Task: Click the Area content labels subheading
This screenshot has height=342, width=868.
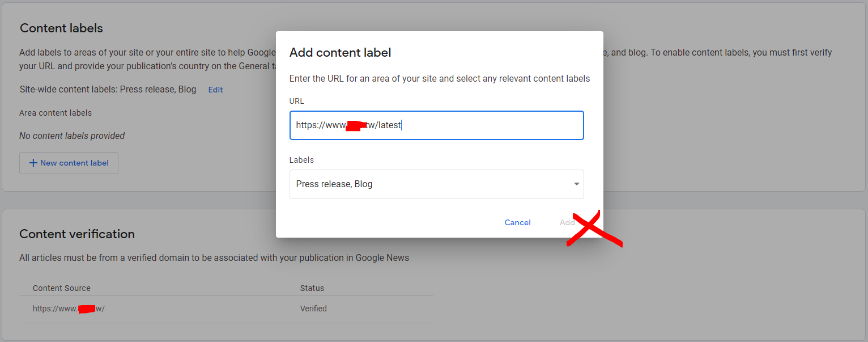Action: pos(56,113)
